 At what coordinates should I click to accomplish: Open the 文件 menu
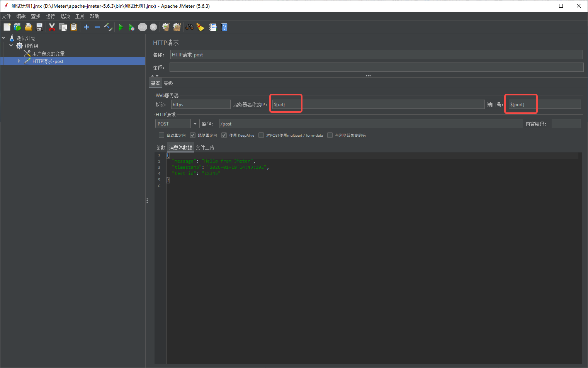click(x=7, y=16)
